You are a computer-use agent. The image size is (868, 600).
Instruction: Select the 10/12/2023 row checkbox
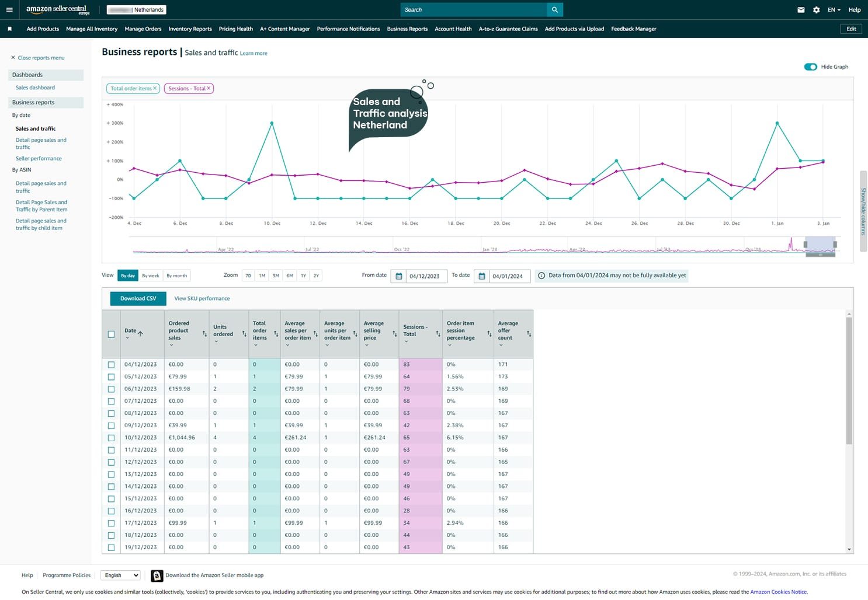(111, 438)
